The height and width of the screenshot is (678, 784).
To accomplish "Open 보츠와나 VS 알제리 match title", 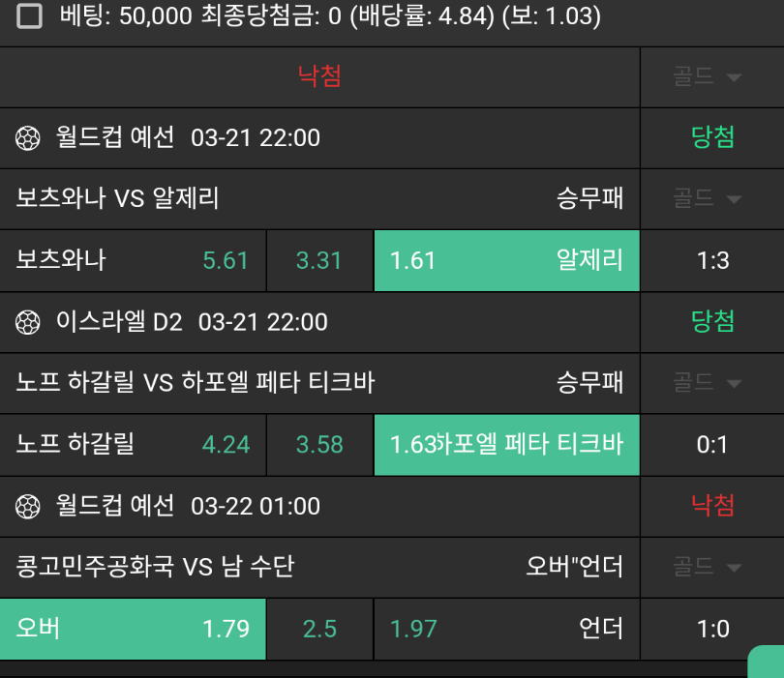I will (118, 199).
